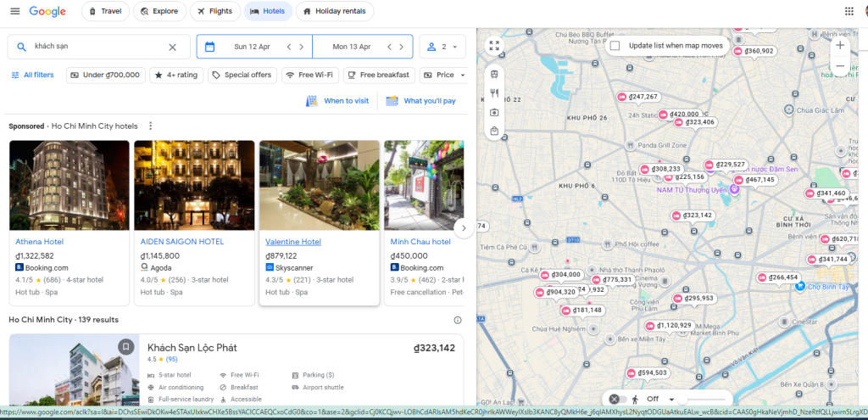Select the ₫594,503 map price pin
868x420 pixels.
(x=648, y=372)
